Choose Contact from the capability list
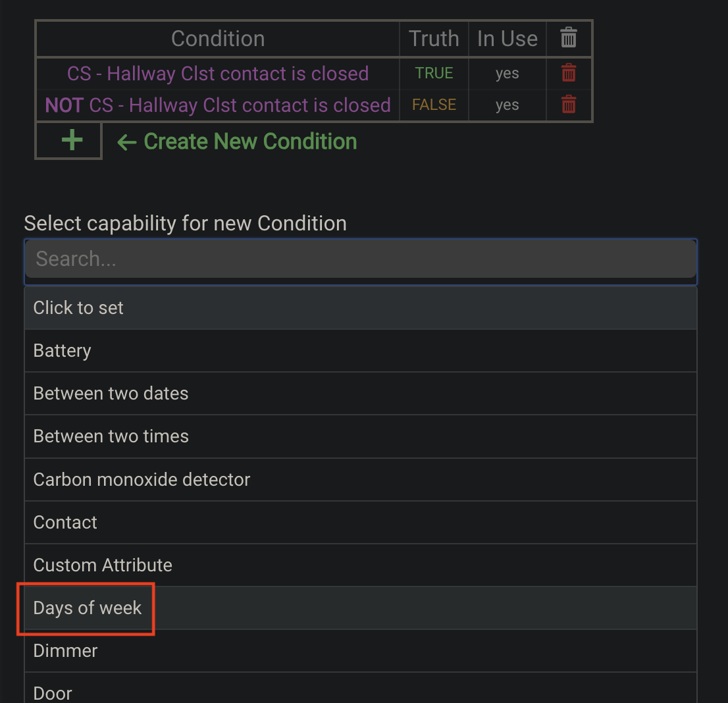The height and width of the screenshot is (703, 728). click(361, 523)
